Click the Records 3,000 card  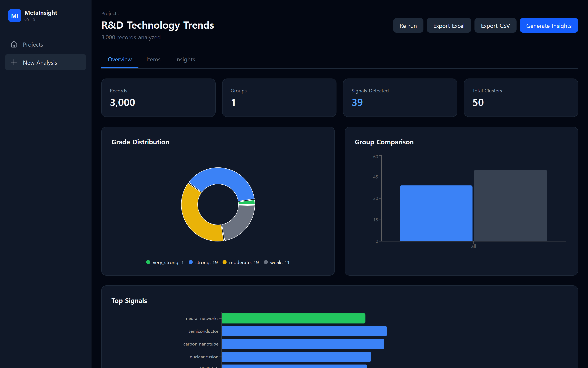coord(158,98)
